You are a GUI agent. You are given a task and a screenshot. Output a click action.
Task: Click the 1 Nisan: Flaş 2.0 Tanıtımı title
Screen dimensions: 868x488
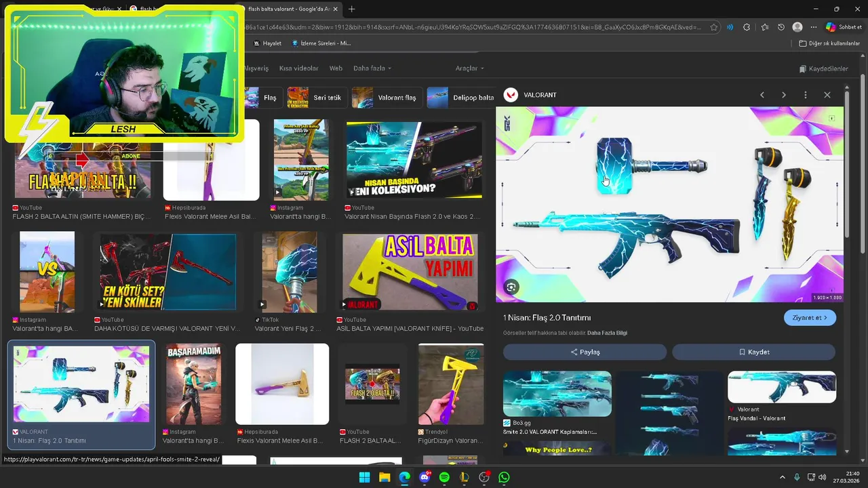click(547, 317)
